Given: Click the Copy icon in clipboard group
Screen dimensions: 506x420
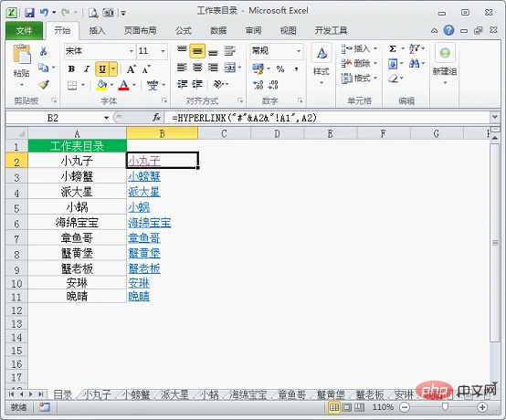Looking at the screenshot, I should click(43, 68).
